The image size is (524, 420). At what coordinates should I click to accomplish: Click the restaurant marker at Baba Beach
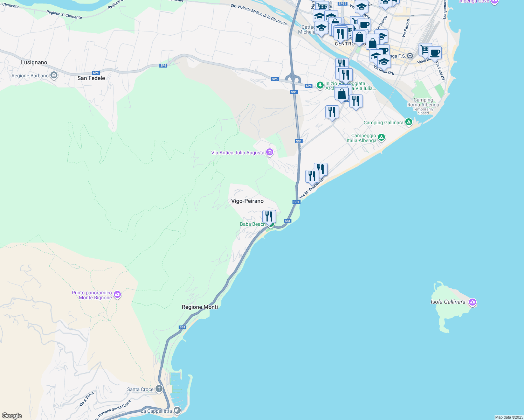point(269,216)
